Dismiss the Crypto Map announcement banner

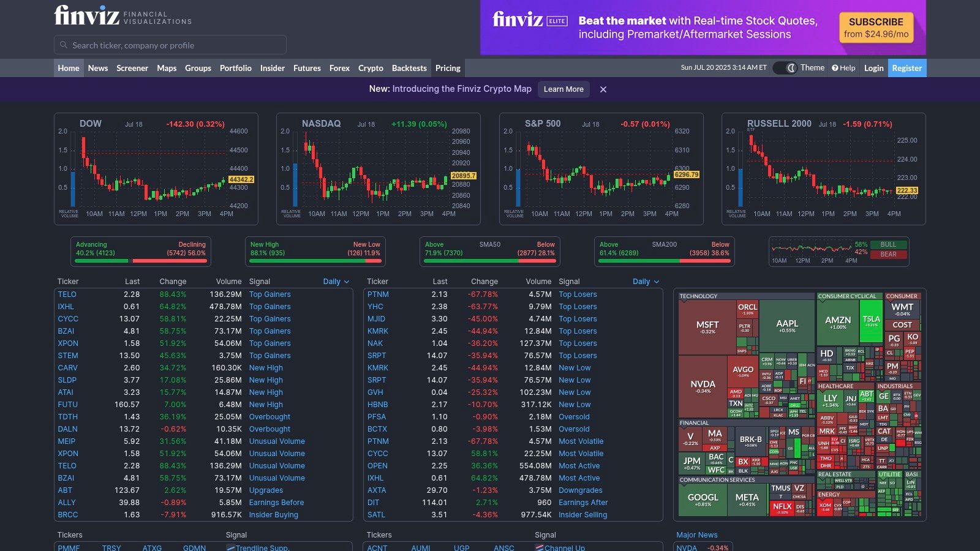tap(603, 89)
